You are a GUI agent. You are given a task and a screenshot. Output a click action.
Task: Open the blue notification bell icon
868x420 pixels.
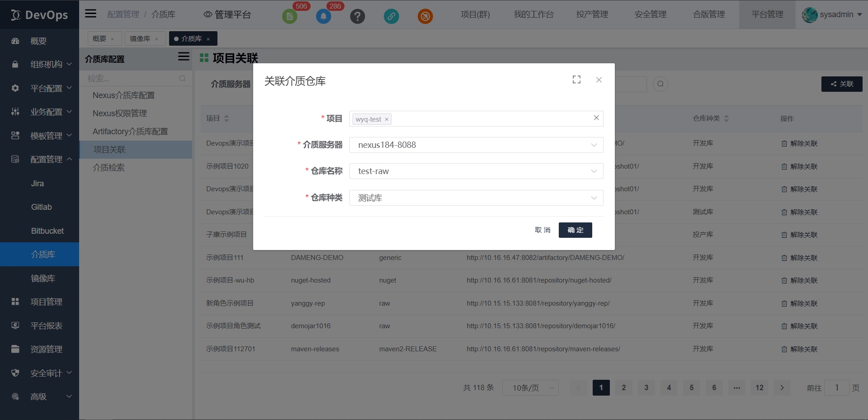pos(323,17)
